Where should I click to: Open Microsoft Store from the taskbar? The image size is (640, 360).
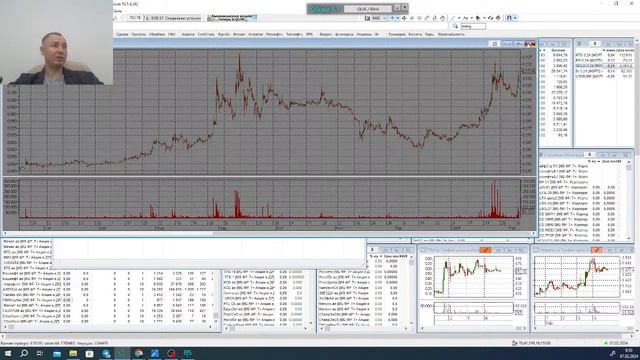tap(89, 353)
